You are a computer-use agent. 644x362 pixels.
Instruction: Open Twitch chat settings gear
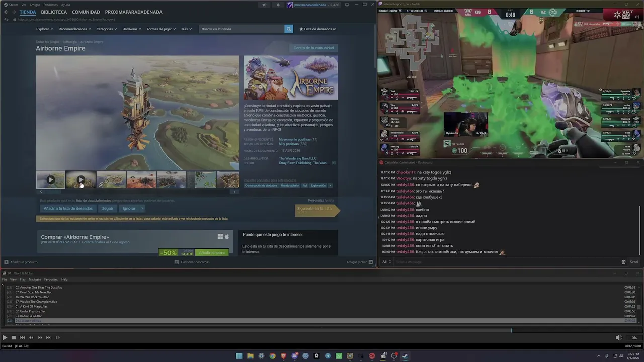623,262
